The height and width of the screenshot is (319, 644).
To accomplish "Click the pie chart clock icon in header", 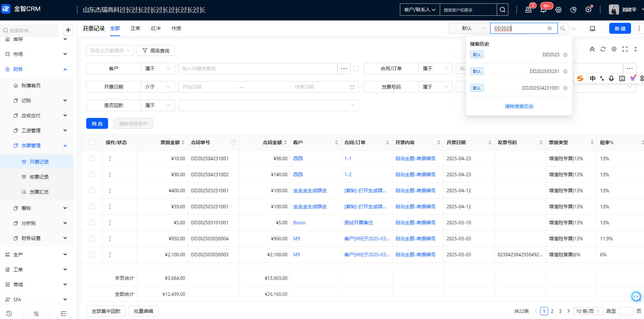I will pyautogui.click(x=573, y=10).
